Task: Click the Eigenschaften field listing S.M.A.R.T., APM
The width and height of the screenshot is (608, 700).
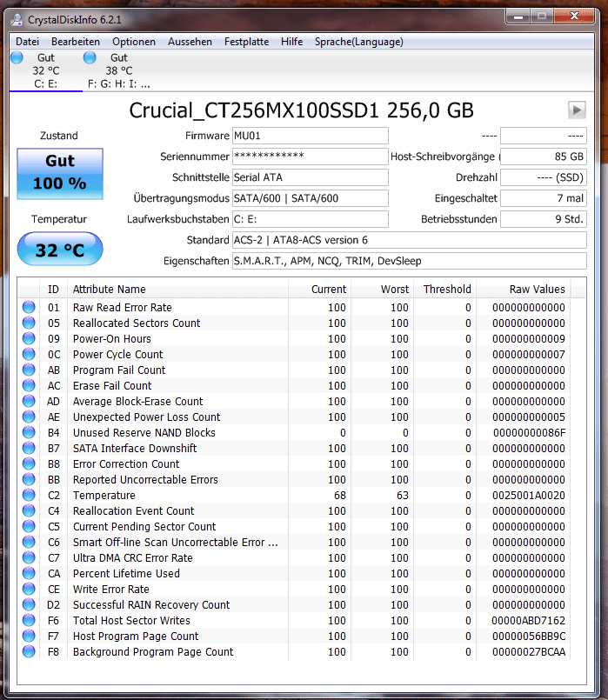Action: pos(410,261)
